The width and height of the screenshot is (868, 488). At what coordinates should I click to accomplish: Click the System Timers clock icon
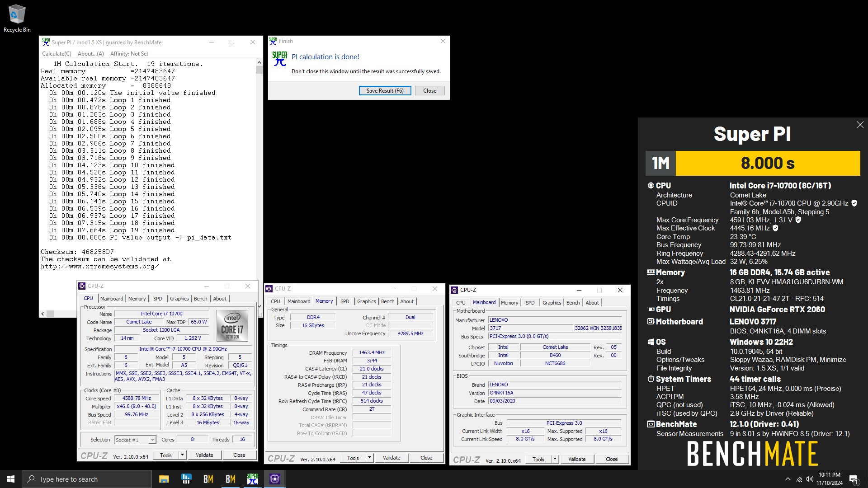pyautogui.click(x=651, y=379)
